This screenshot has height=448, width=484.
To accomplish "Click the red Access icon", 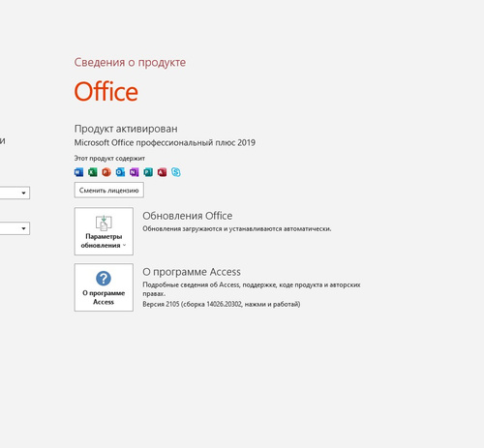I will [x=162, y=172].
